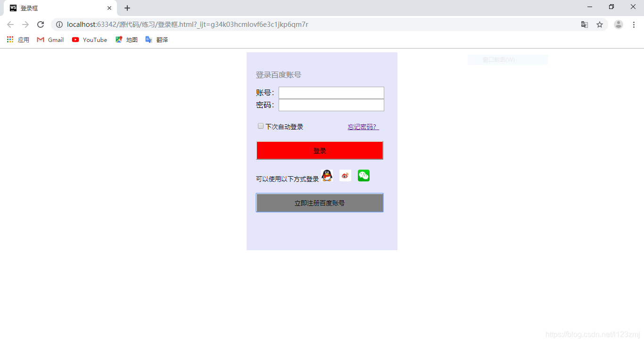Screen dimensions: 644x343
Task: Click the site information icon in address bar
Action: point(59,24)
